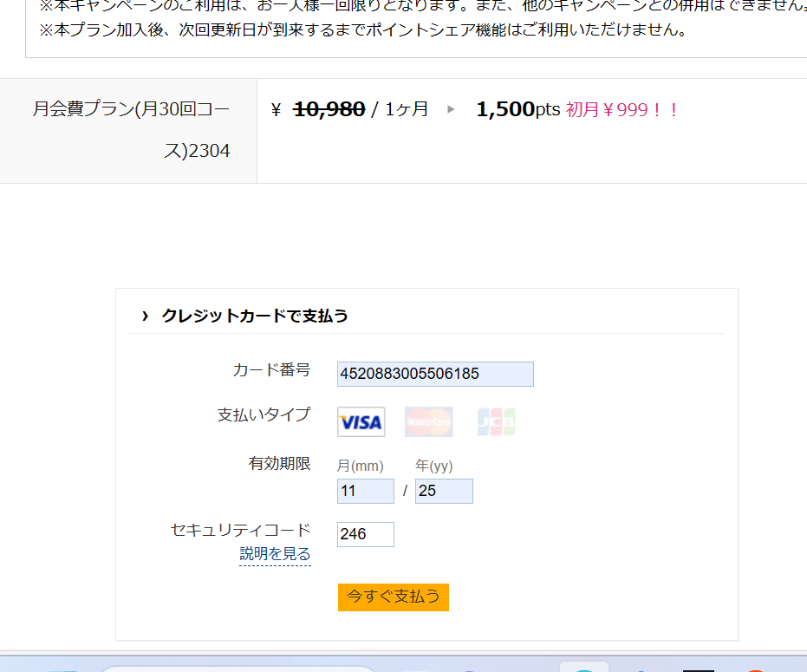Click the orange 今すぐ支払う pay button
Image resolution: width=807 pixels, height=672 pixels.
tap(394, 597)
